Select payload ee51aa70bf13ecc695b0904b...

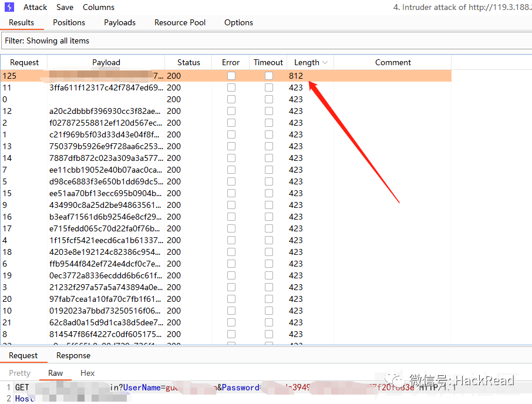point(106,193)
